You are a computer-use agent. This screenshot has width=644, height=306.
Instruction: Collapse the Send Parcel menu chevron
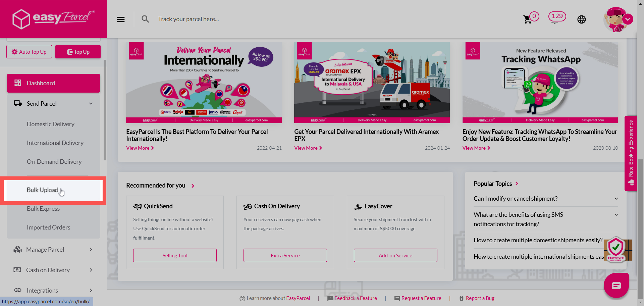[91, 104]
